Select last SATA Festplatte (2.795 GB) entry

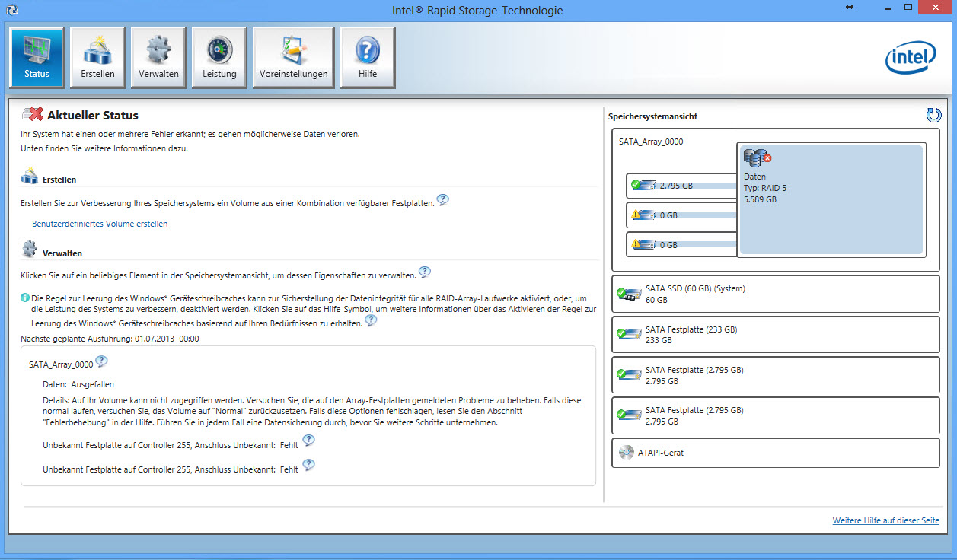click(x=776, y=415)
